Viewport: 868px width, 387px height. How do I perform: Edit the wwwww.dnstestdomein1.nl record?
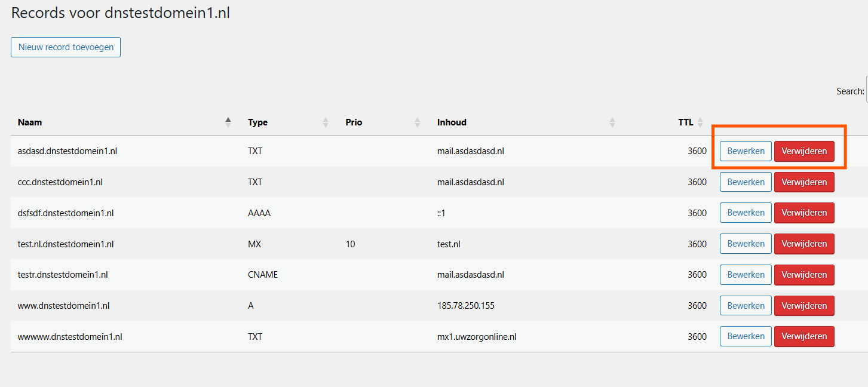746,336
